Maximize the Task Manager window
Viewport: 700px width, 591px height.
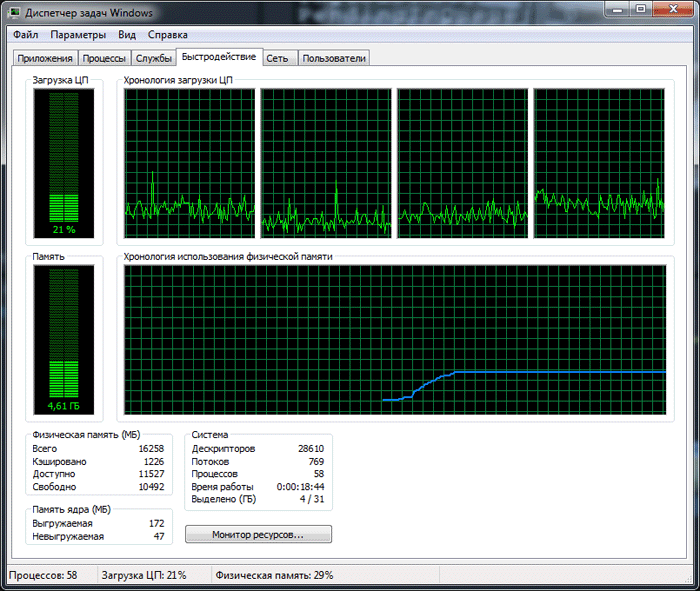(641, 9)
